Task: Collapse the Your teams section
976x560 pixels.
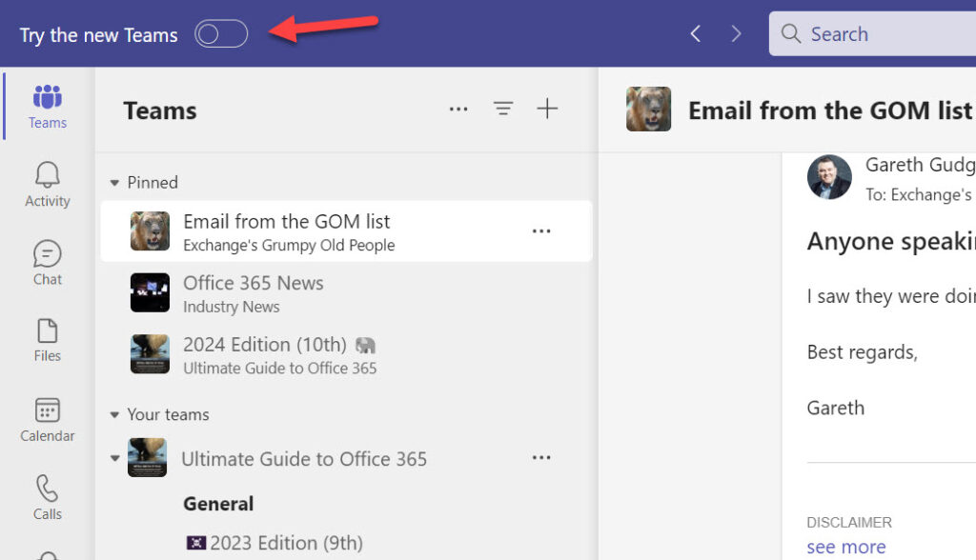Action: (114, 415)
